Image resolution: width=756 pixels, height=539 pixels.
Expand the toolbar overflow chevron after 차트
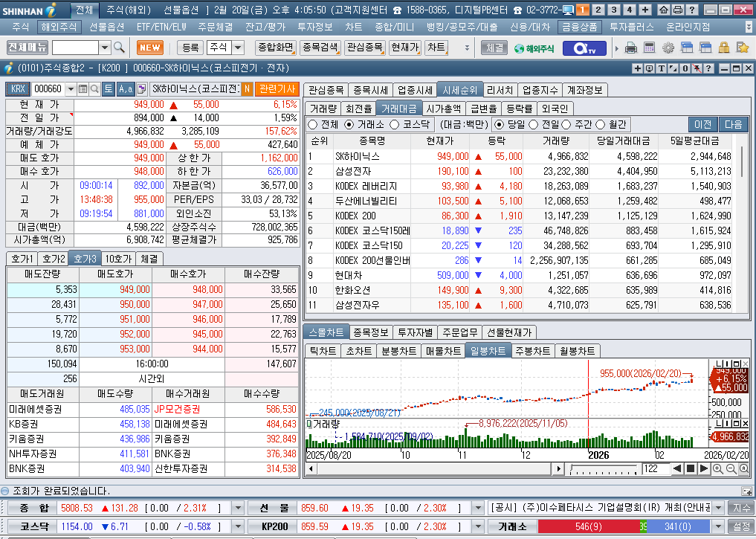(x=467, y=48)
